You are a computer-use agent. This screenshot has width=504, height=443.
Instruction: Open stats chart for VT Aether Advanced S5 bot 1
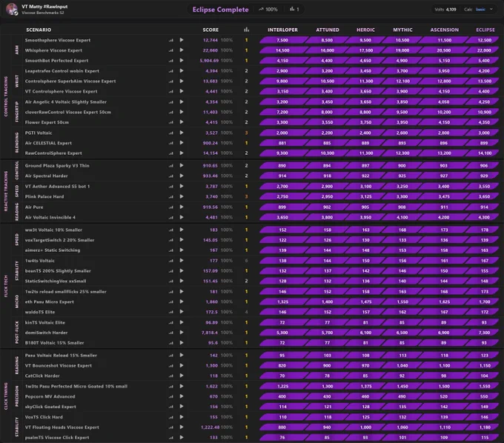click(x=170, y=187)
